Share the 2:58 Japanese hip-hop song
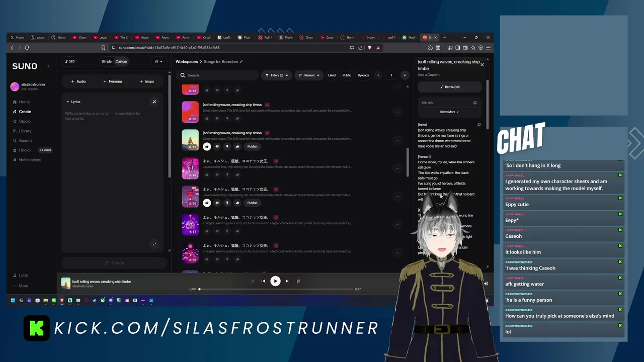 point(237,203)
